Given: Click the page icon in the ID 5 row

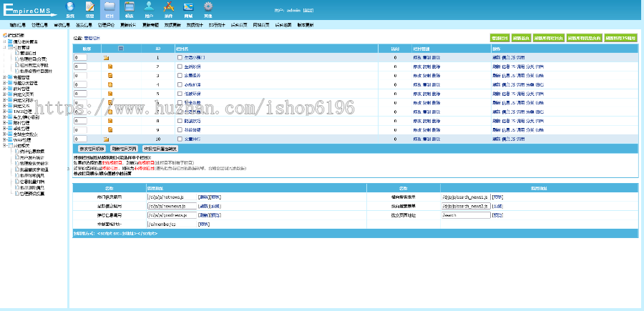Looking at the screenshot, I should click(x=110, y=94).
